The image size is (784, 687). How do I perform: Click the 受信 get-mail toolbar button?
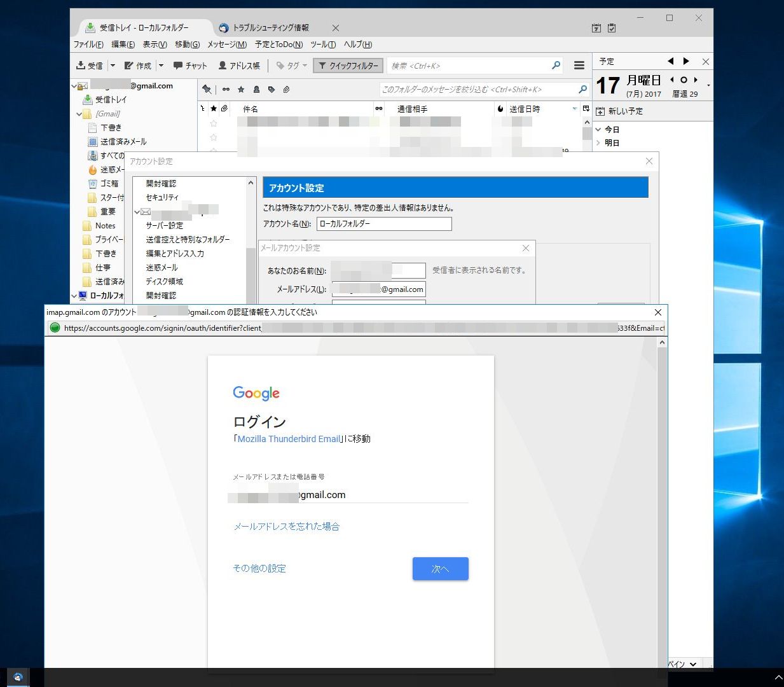[x=90, y=66]
